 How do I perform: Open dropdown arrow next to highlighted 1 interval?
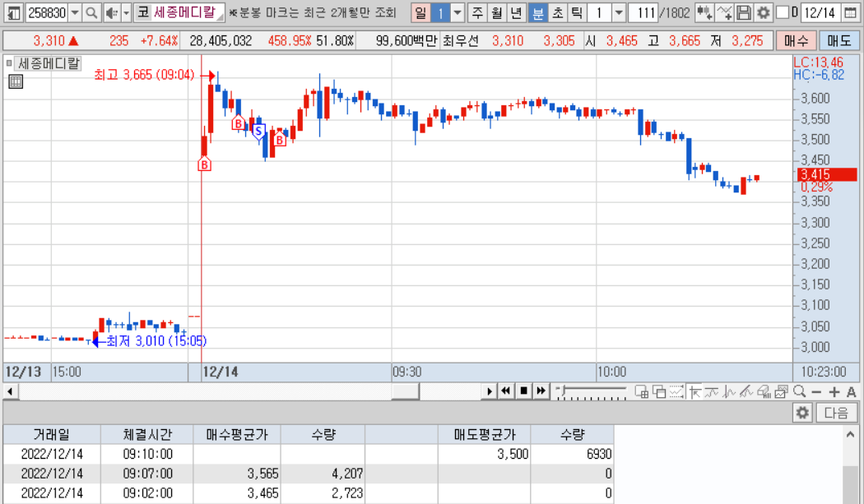click(458, 12)
